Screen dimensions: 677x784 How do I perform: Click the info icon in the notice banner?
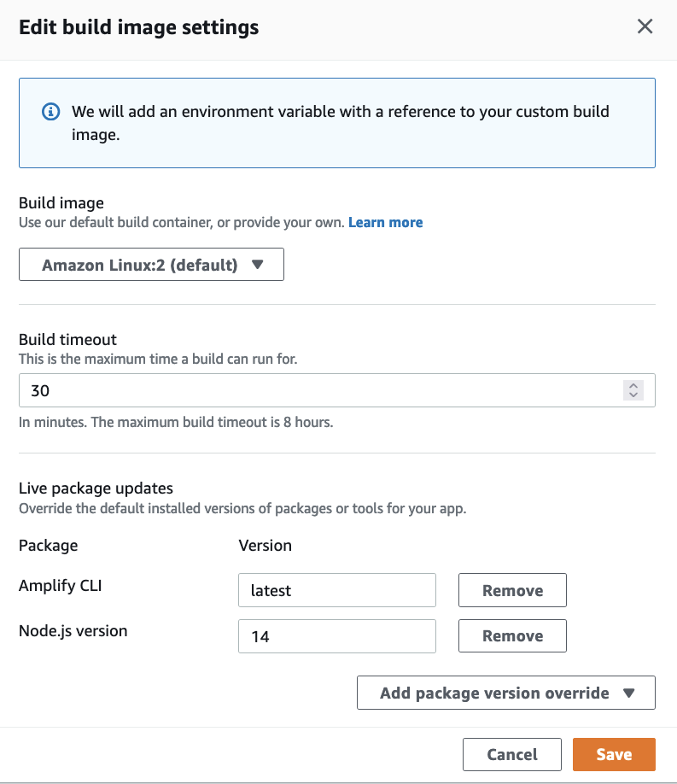tap(50, 112)
